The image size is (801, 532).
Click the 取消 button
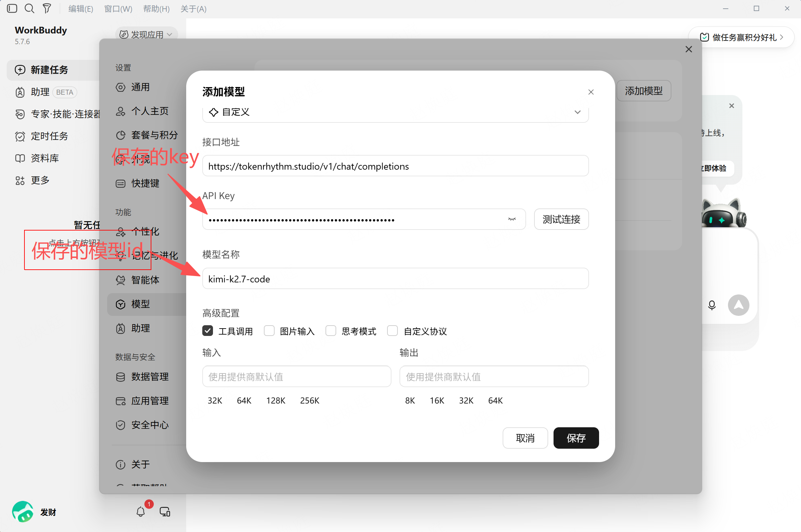525,438
